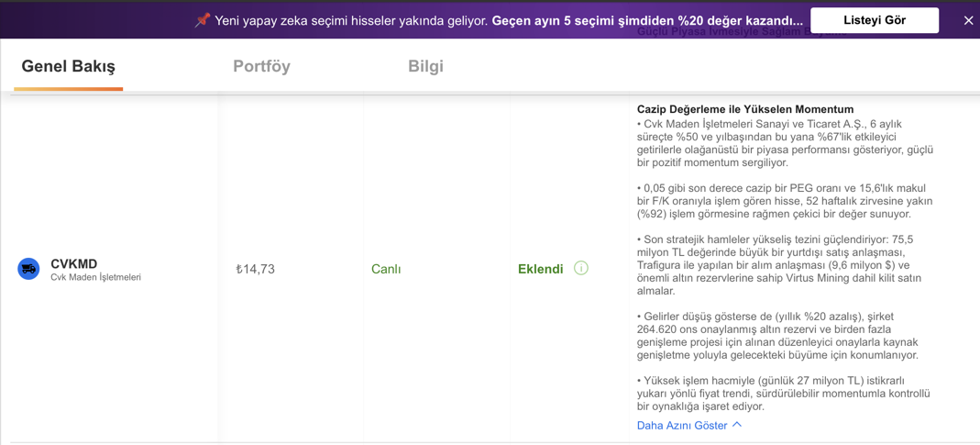Select the Bilgi tab
This screenshot has width=980, height=445.
point(425,66)
